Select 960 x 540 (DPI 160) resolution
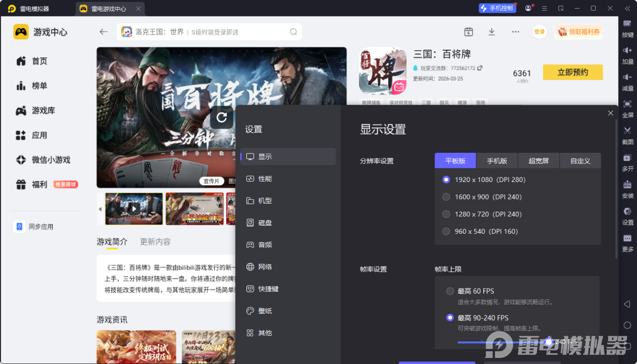 (446, 231)
